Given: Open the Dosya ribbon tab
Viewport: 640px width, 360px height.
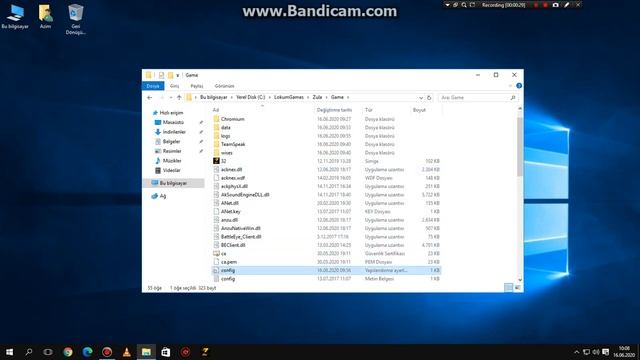Looking at the screenshot, I should (153, 86).
